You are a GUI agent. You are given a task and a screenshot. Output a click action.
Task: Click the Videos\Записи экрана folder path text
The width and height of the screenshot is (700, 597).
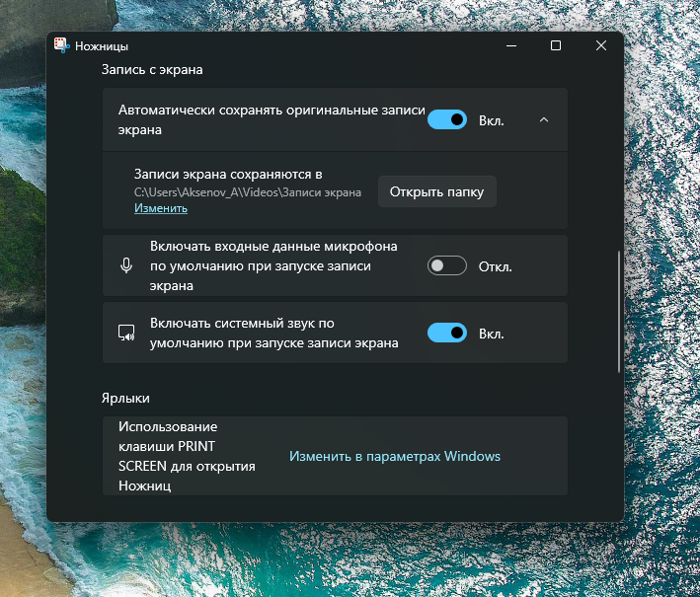click(248, 191)
